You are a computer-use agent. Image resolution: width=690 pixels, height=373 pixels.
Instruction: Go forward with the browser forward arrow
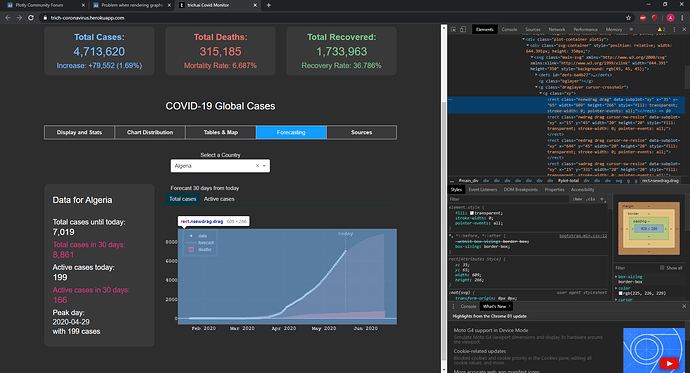19,18
